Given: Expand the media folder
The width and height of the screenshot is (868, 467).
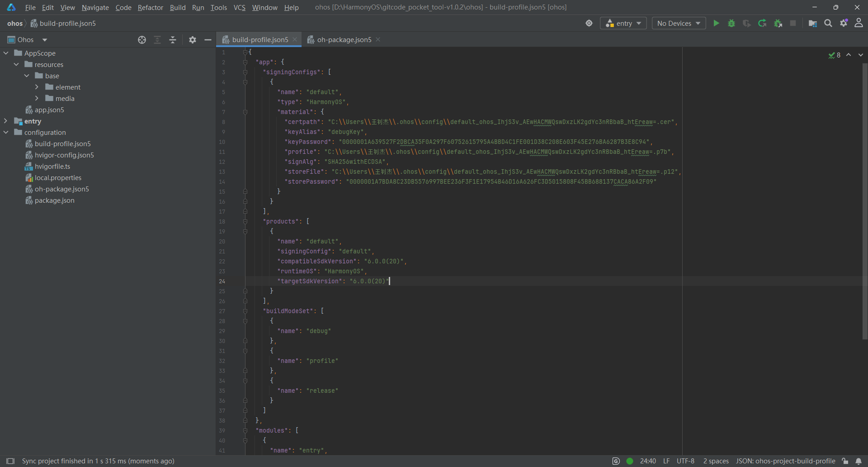Looking at the screenshot, I should [x=37, y=98].
